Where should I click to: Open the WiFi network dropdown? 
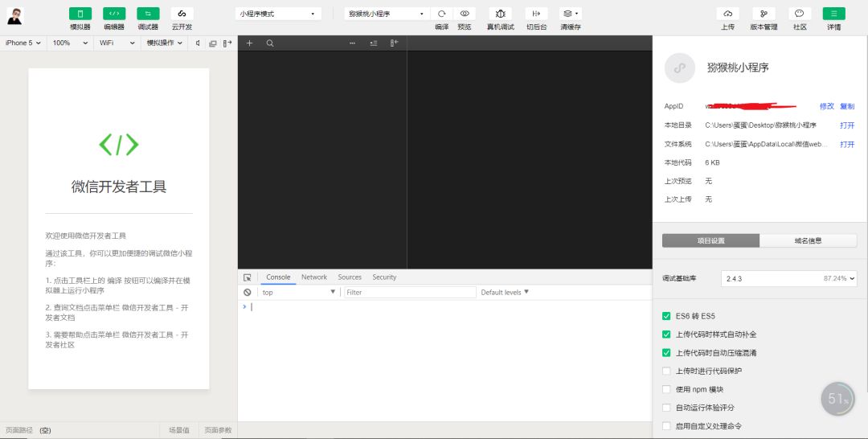[x=117, y=43]
